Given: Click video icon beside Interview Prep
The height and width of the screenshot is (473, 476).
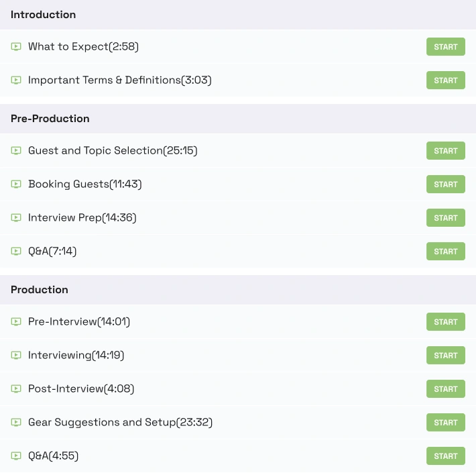Looking at the screenshot, I should [x=16, y=218].
